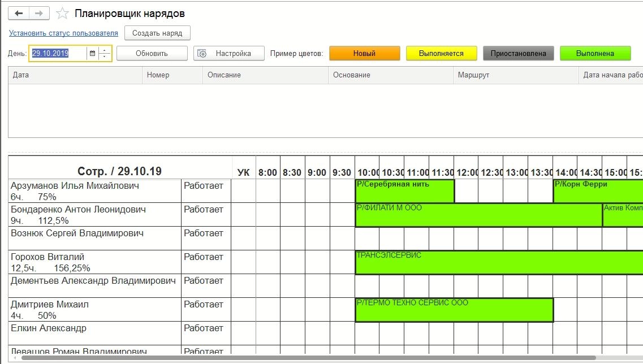This screenshot has width=643, height=364.
Task: Click the forward navigation arrow
Action: 39,13
